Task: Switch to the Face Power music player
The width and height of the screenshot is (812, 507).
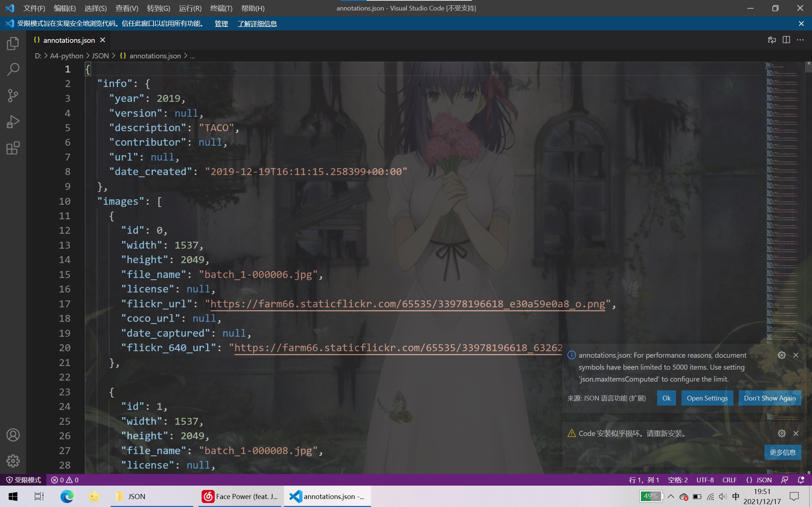Action: point(240,496)
